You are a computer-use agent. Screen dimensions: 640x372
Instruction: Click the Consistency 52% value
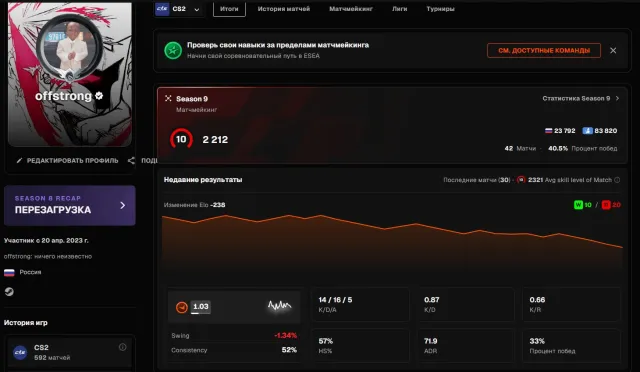click(289, 350)
